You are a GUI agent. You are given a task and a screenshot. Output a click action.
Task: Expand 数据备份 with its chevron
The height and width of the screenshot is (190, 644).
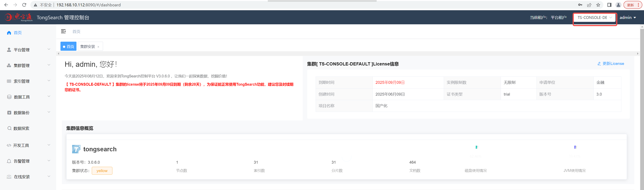(49, 112)
